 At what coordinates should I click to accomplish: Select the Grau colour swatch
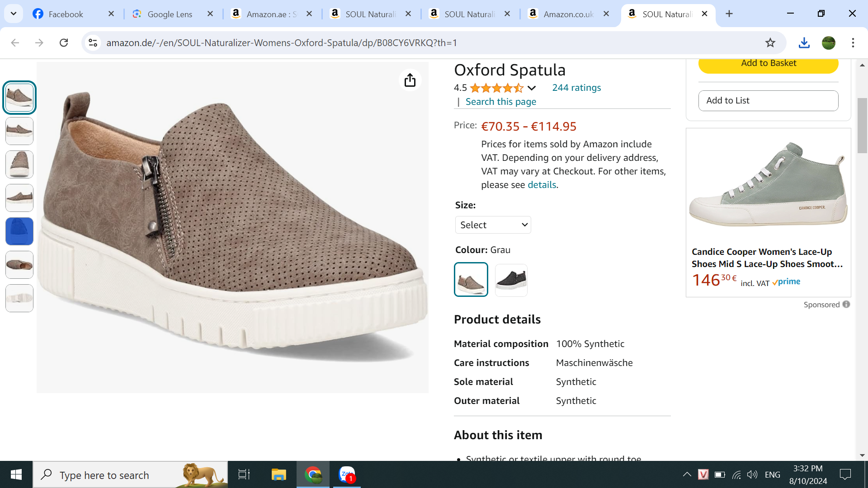point(471,280)
